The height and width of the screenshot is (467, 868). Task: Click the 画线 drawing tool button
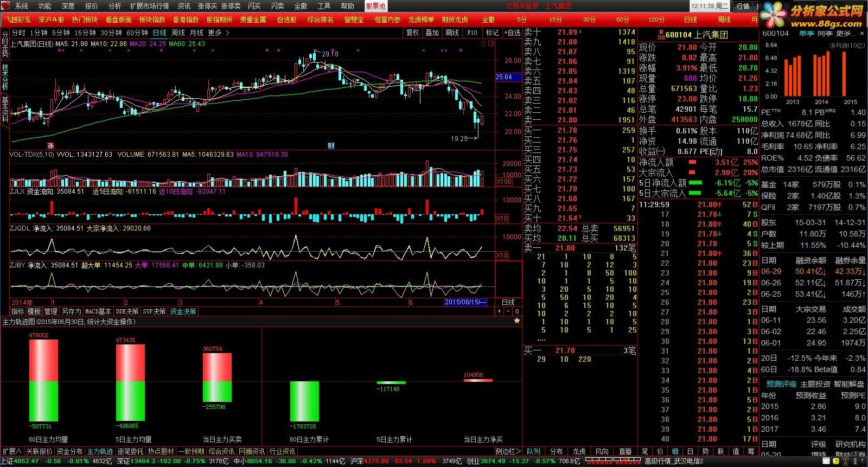pos(452,33)
